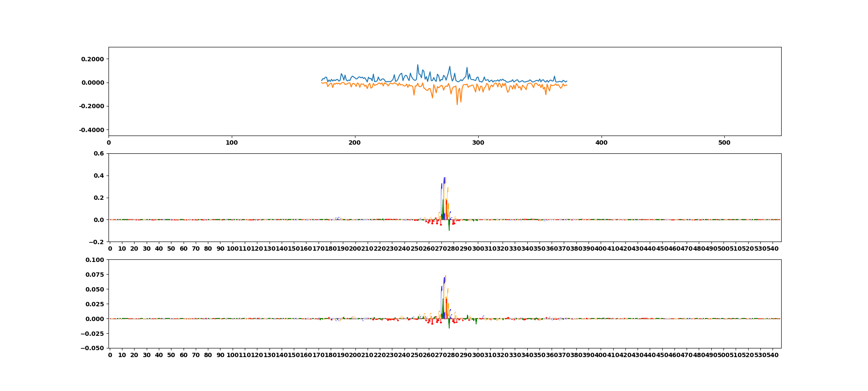The image size is (868, 391).
Task: Click the 0.2000 y-axis label in top plot
Action: [x=93, y=59]
